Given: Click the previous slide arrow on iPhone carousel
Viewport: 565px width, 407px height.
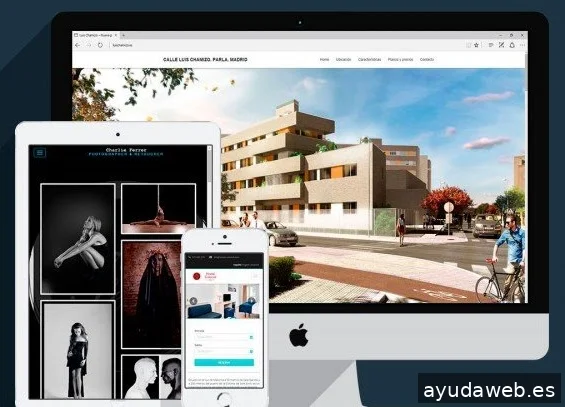Looking at the screenshot, I should (193, 301).
